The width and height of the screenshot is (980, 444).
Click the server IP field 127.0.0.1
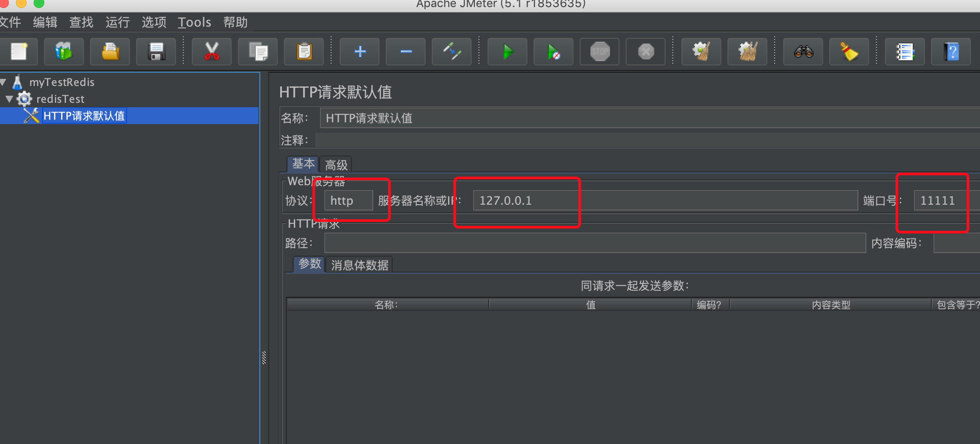665,201
